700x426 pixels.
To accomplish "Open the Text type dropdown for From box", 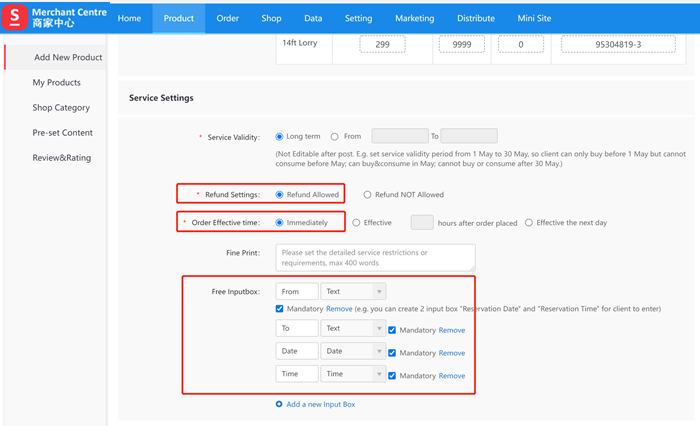I will click(353, 292).
